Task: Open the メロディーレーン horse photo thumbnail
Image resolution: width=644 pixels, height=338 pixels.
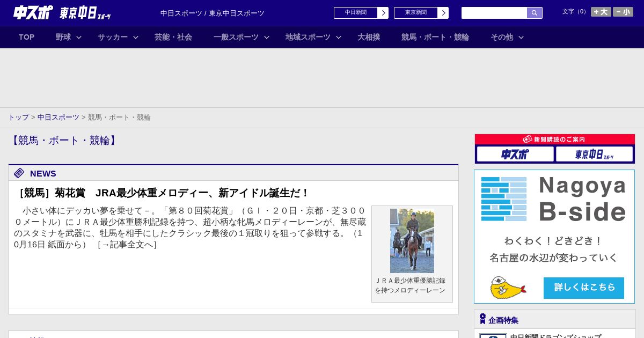Action: (412, 241)
